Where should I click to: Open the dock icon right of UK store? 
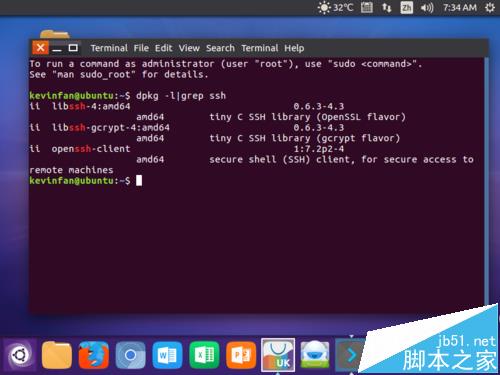(315, 355)
